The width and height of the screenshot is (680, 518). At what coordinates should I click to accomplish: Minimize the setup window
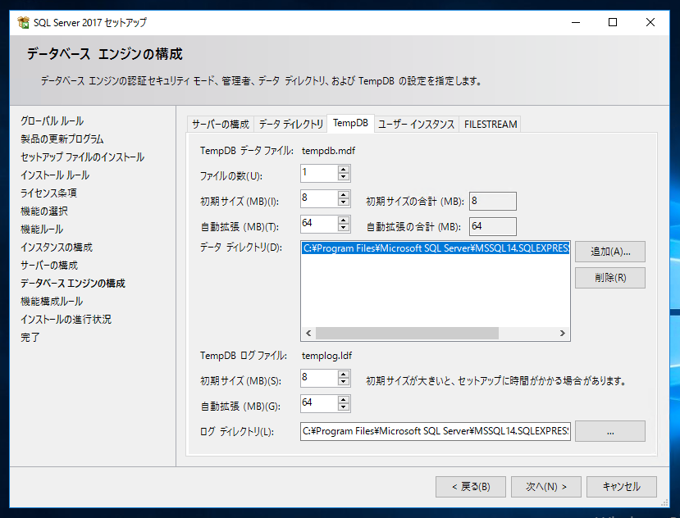click(575, 22)
